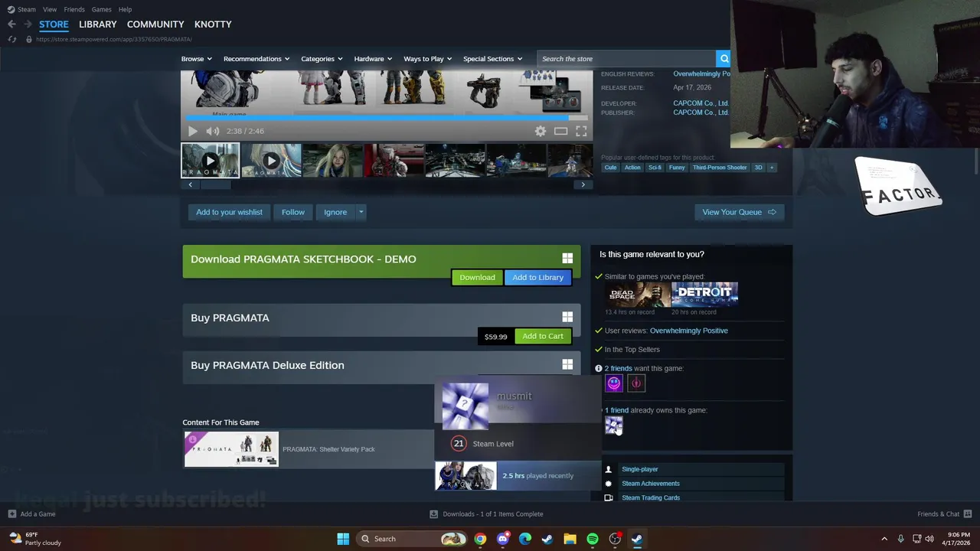Click the Sci-fi tag

[655, 168]
